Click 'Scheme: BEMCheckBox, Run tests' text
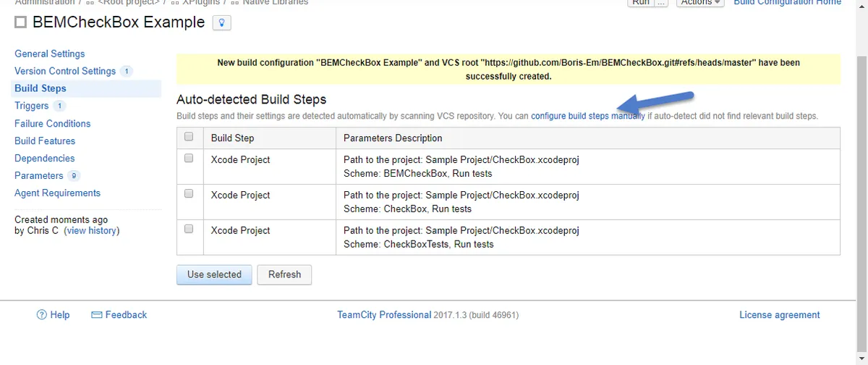 pyautogui.click(x=418, y=173)
